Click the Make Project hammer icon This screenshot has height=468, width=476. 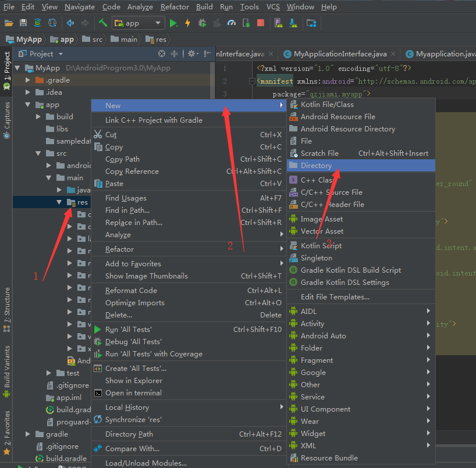(x=103, y=23)
